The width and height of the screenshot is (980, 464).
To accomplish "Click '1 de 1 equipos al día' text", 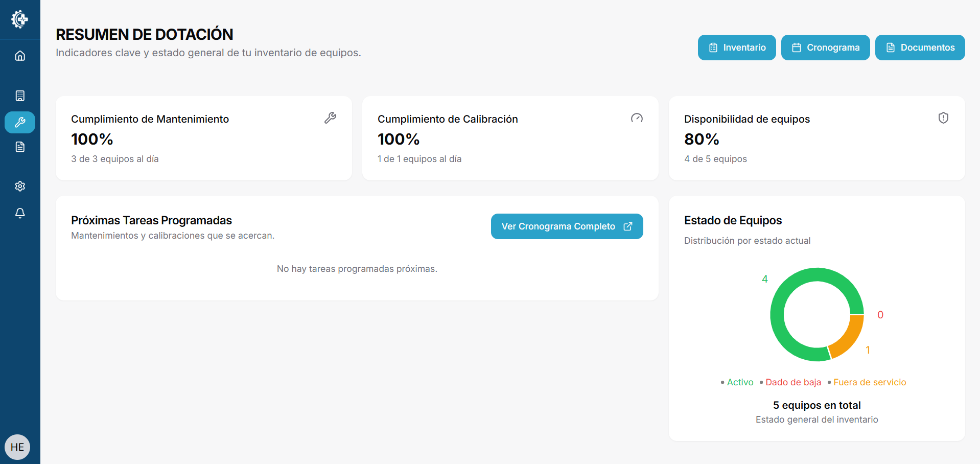I will [x=419, y=159].
